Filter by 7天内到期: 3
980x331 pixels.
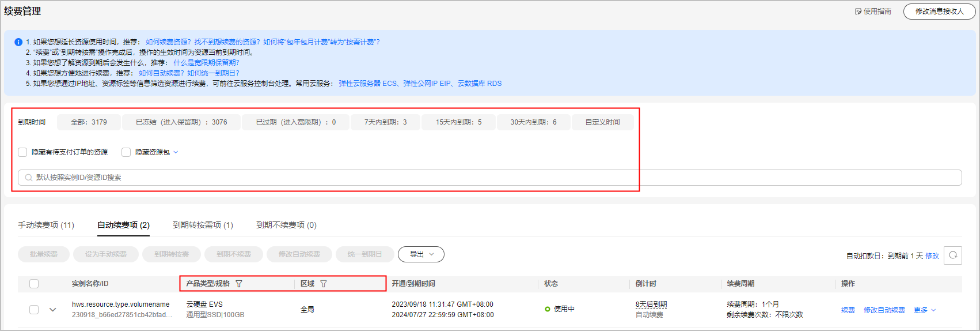pos(385,122)
